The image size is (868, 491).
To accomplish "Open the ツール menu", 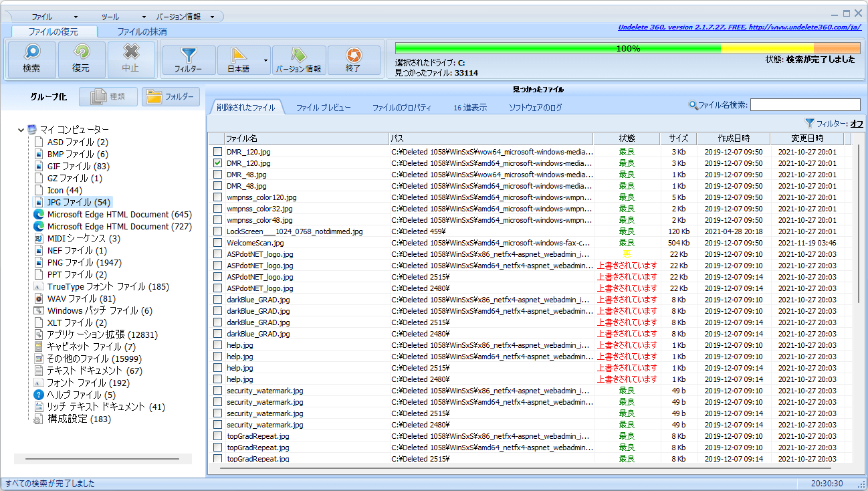I will coord(111,17).
